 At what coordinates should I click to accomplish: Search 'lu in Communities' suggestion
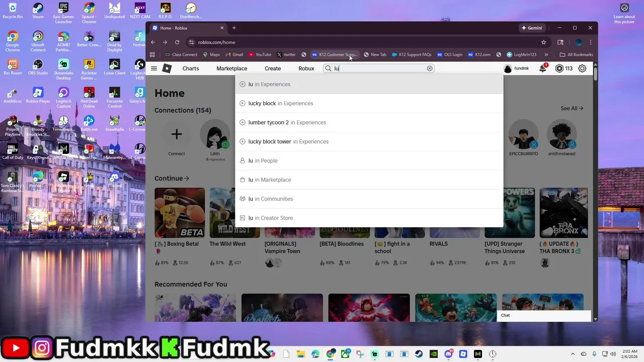(369, 199)
